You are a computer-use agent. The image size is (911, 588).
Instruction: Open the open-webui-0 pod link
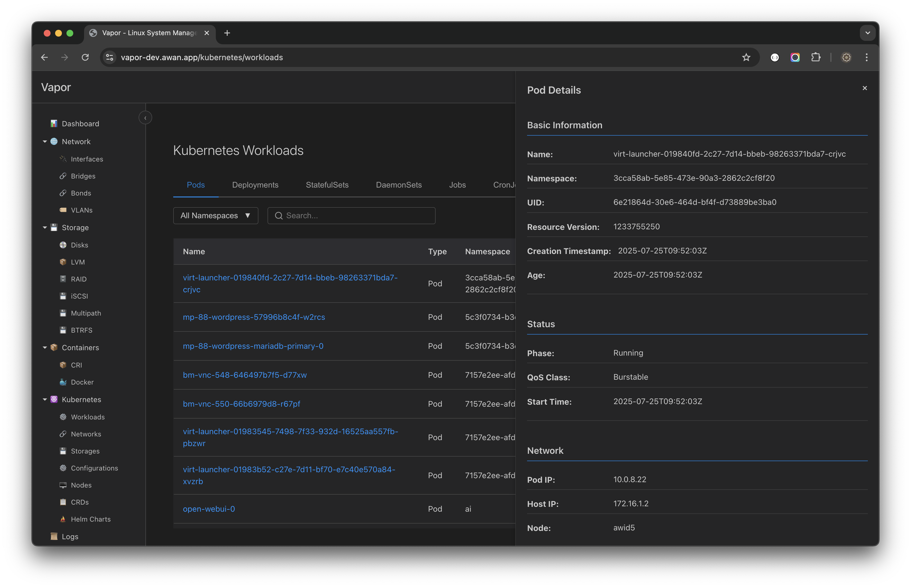pos(208,509)
